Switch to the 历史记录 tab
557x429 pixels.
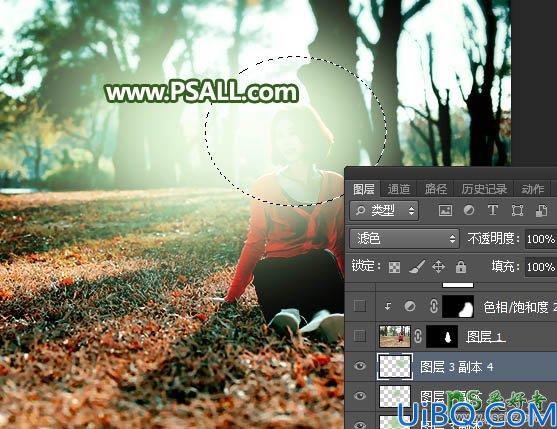pyautogui.click(x=484, y=189)
